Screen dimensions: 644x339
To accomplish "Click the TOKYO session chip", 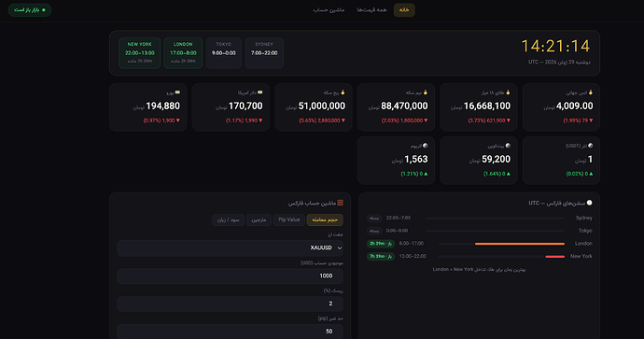I will [x=224, y=53].
